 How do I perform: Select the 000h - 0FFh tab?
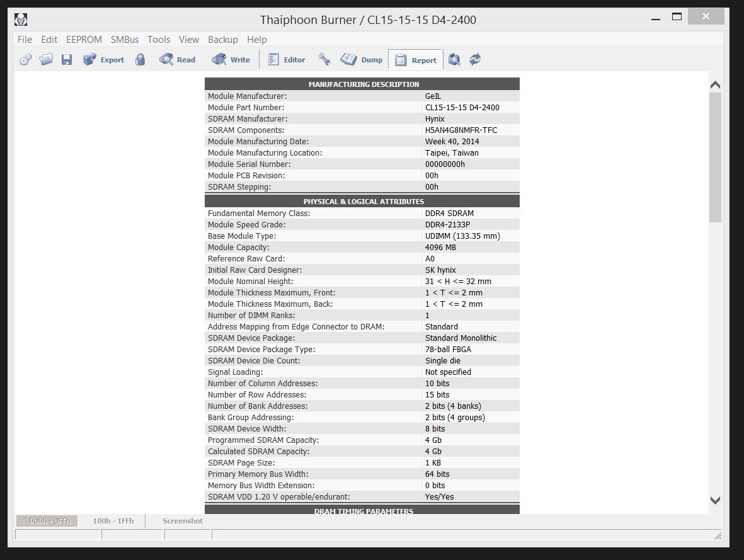pos(47,520)
